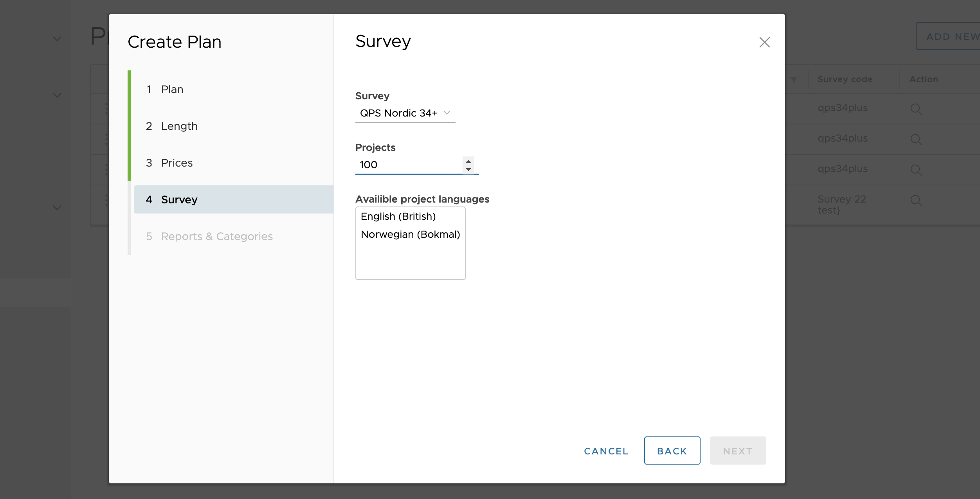This screenshot has height=499, width=980.
Task: Go to step 3 Prices
Action: (x=234, y=163)
